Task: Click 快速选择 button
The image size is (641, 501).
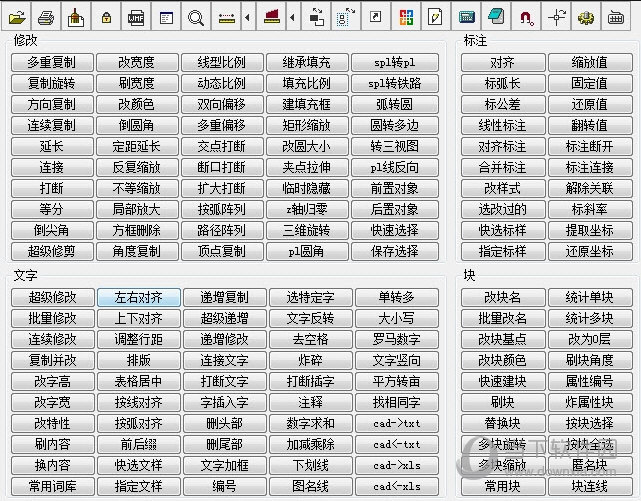Action: pyautogui.click(x=394, y=230)
